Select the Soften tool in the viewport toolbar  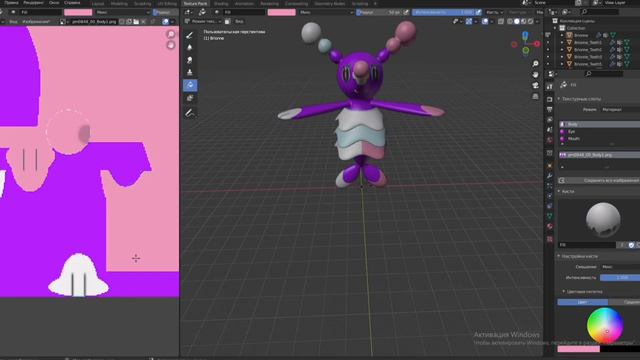(x=190, y=48)
